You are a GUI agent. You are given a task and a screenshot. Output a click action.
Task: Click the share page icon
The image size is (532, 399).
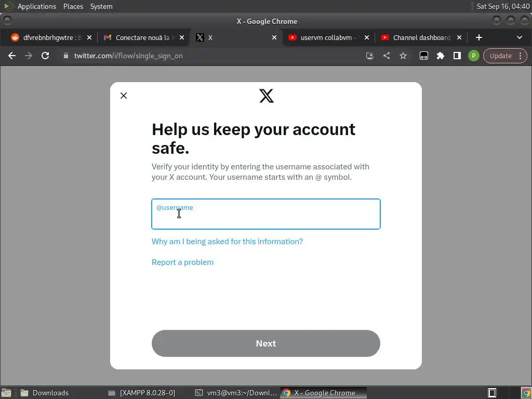pos(387,56)
